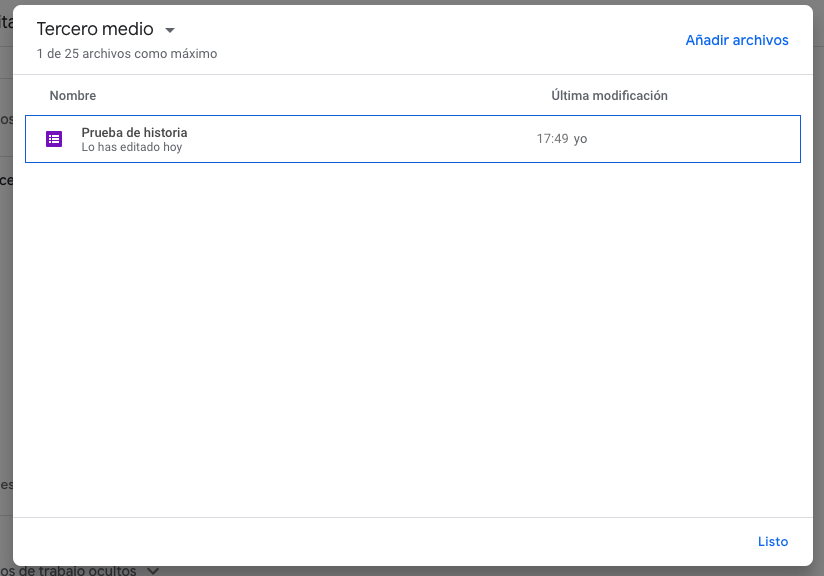
Task: Click empty footer area left of Listo
Action: click(400, 541)
